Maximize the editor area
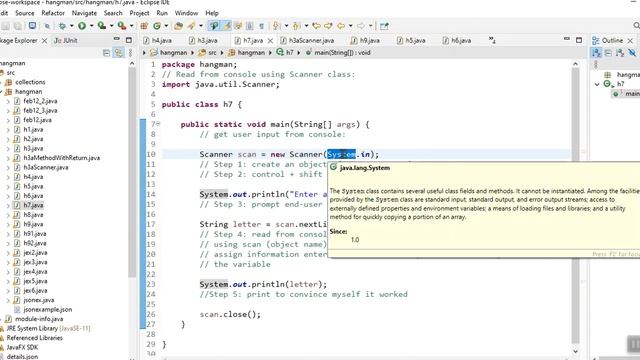Image resolution: width=640 pixels, height=360 pixels. (579, 40)
